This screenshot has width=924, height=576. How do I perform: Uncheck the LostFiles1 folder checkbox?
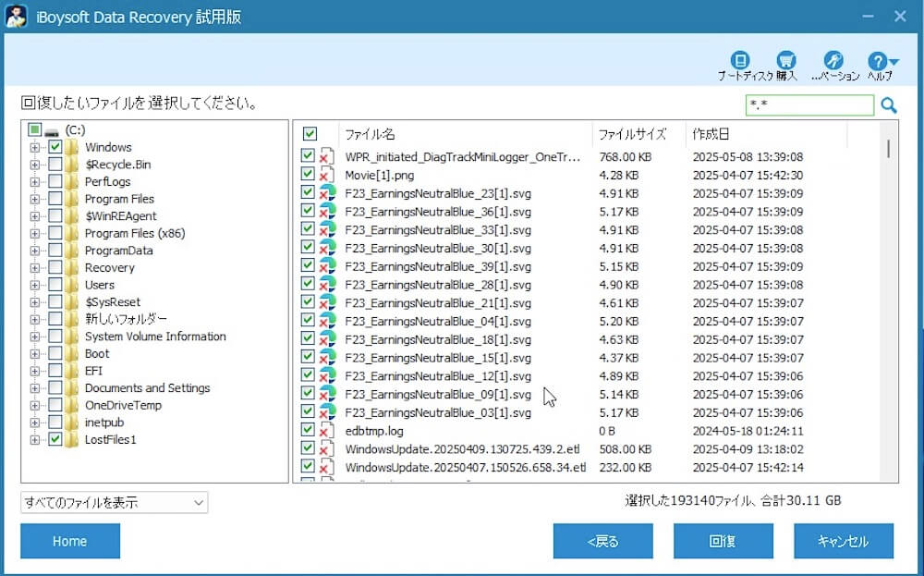click(x=55, y=439)
